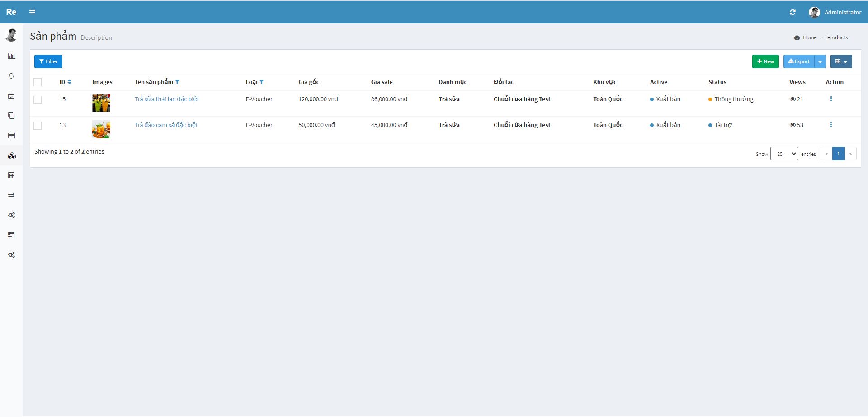Tick the checkbox for product ID 13
This screenshot has height=417, width=868.
click(x=38, y=126)
